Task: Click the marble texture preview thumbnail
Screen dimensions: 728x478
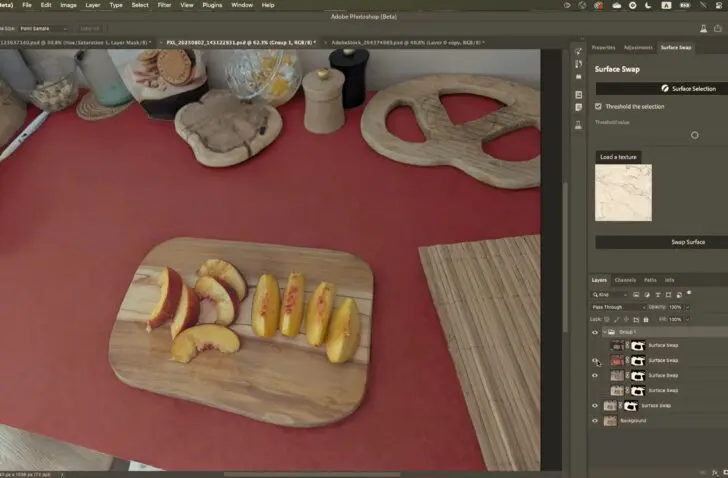Action: tap(624, 193)
